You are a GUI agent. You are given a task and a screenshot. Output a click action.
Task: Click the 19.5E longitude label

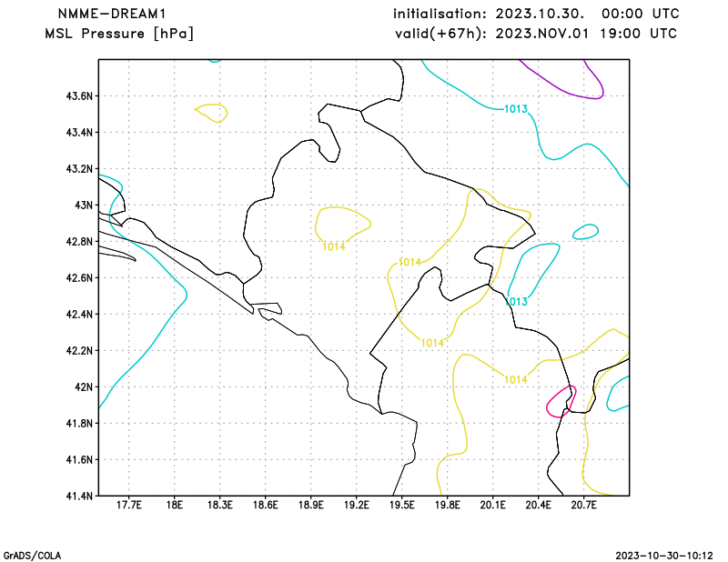(401, 506)
